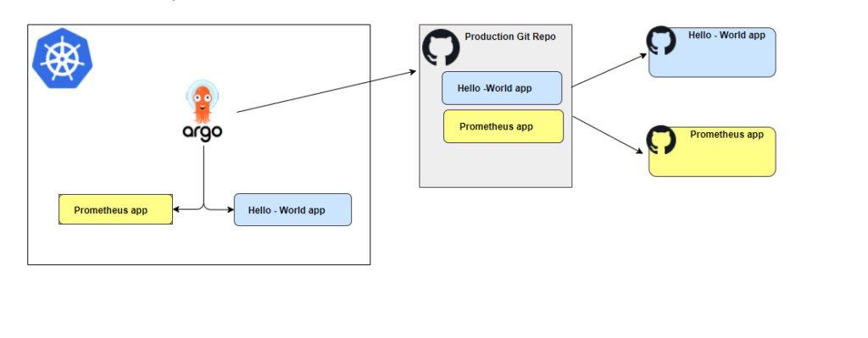This screenshot has width=868, height=338.
Task: Click the arrowhead entering cluster Prometheus app
Action: click(176, 209)
